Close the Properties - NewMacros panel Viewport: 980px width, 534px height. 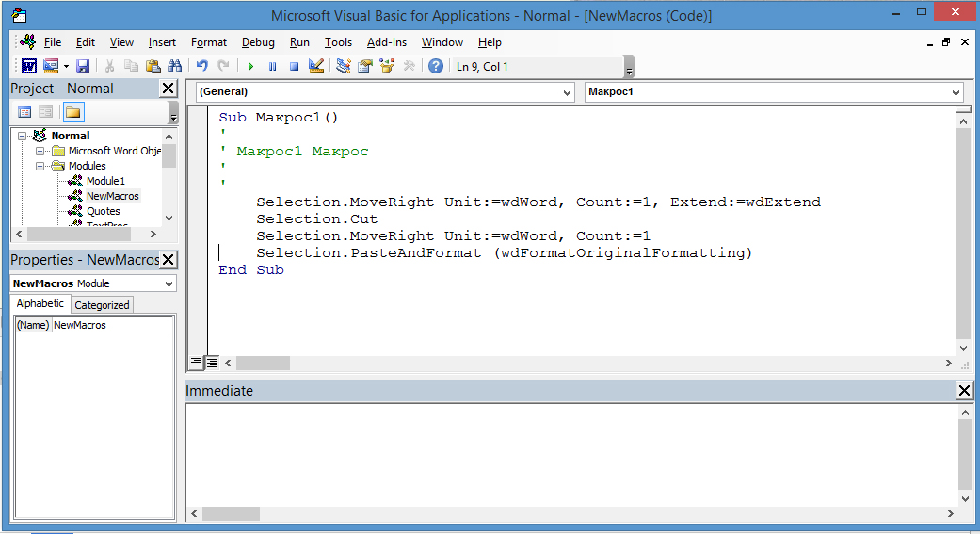[x=169, y=260]
